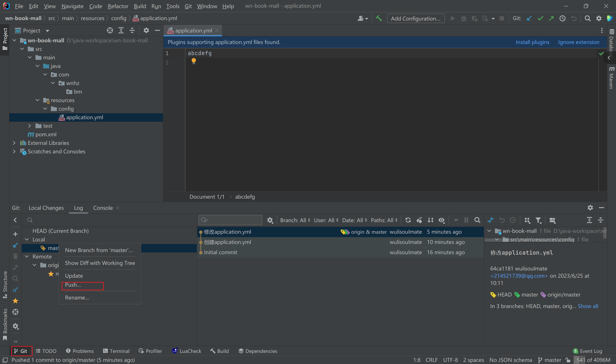This screenshot has height=364, width=616.
Task: Select 创建application.yml commit row
Action: click(340, 242)
